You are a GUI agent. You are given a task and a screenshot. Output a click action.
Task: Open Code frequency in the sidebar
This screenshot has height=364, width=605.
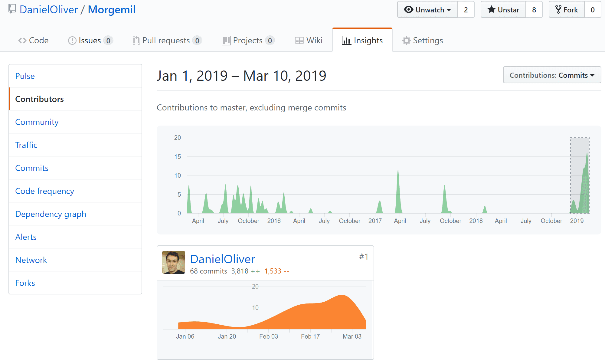(x=75, y=191)
